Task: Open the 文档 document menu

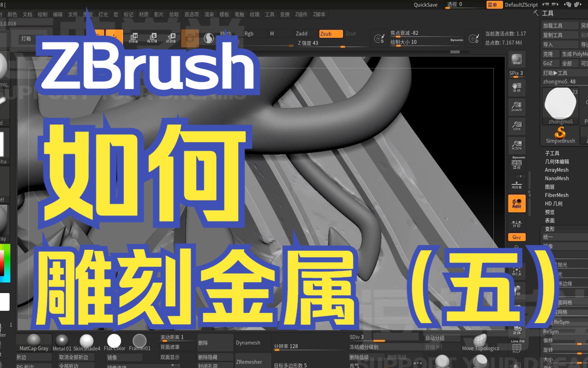Action: 28,14
